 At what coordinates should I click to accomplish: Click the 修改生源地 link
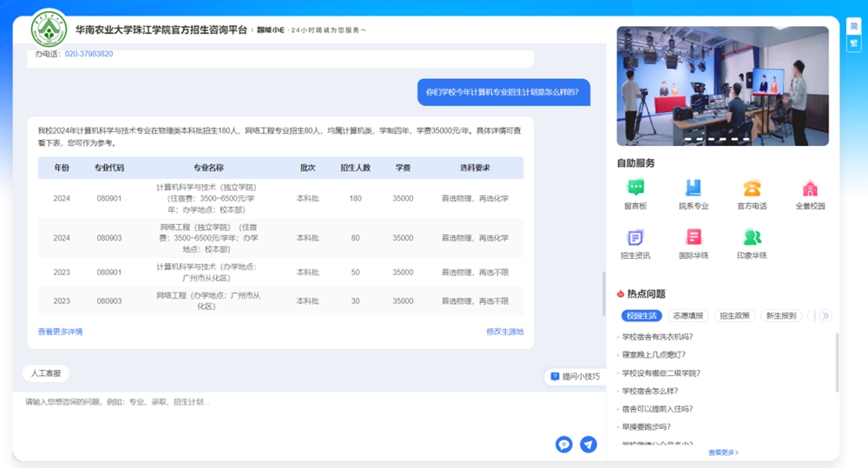click(x=504, y=332)
